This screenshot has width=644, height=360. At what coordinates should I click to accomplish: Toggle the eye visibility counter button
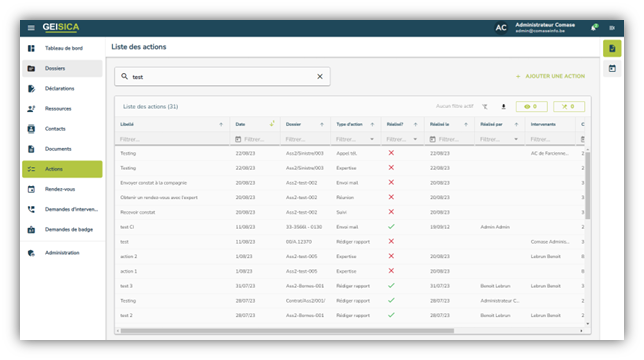(531, 106)
